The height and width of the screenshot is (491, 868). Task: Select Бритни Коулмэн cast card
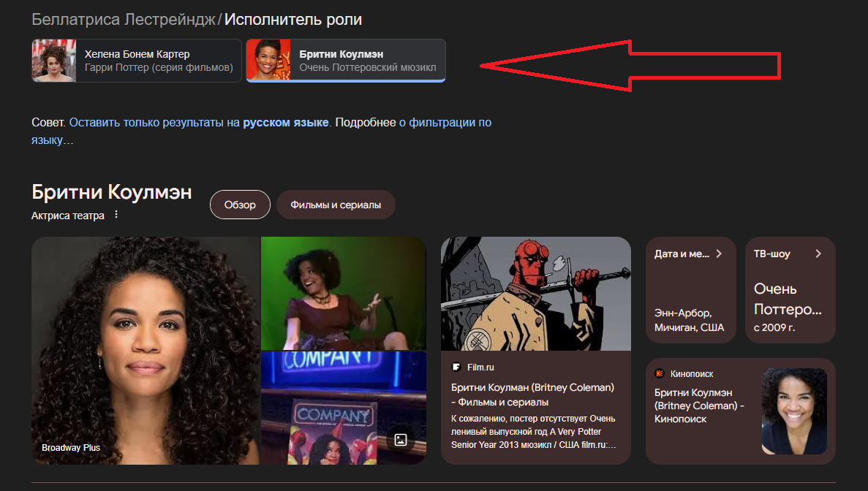click(346, 61)
